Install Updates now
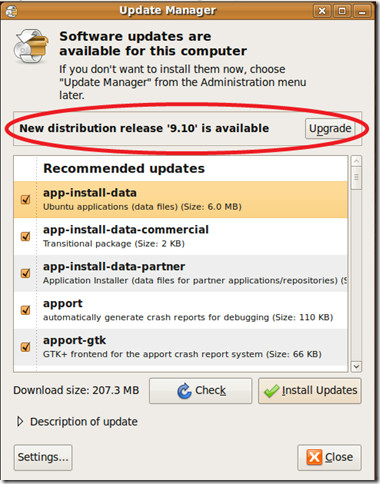Viewport: 380px width, 484px height. click(x=310, y=391)
